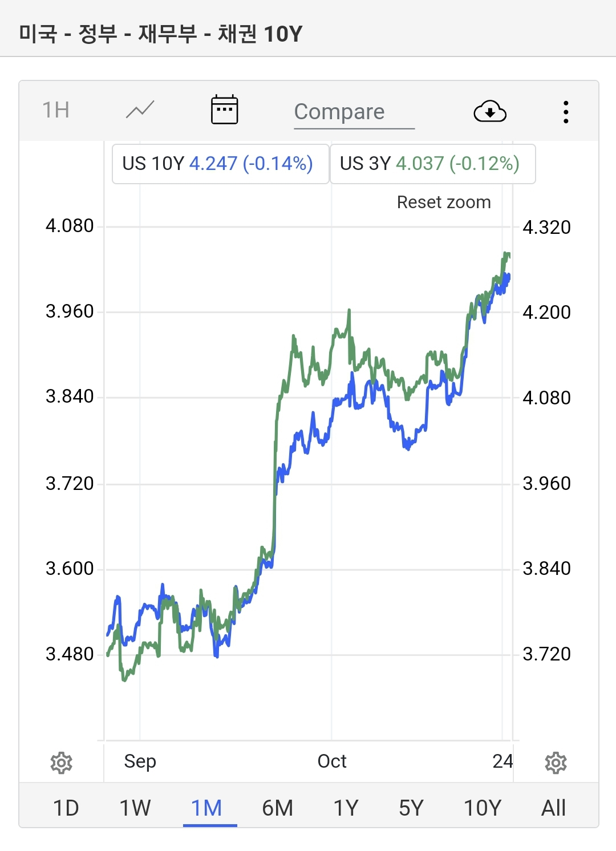Click the cloud download icon
Viewport: 616px width, 851px height.
(x=490, y=112)
